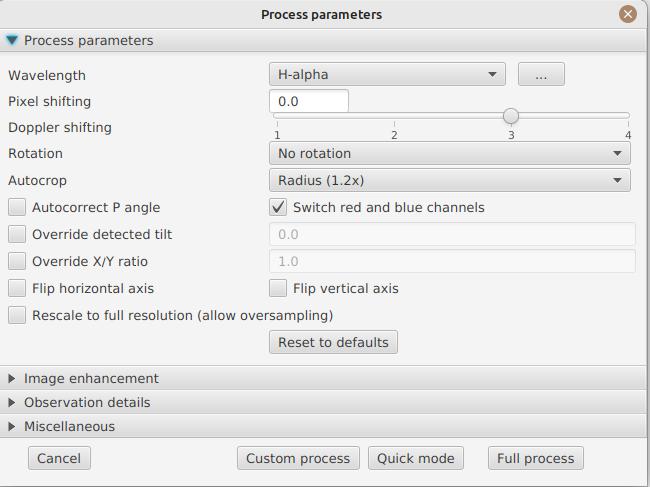This screenshot has height=487, width=650.
Task: Enable Override detected tilt checkbox
Action: coord(17,235)
